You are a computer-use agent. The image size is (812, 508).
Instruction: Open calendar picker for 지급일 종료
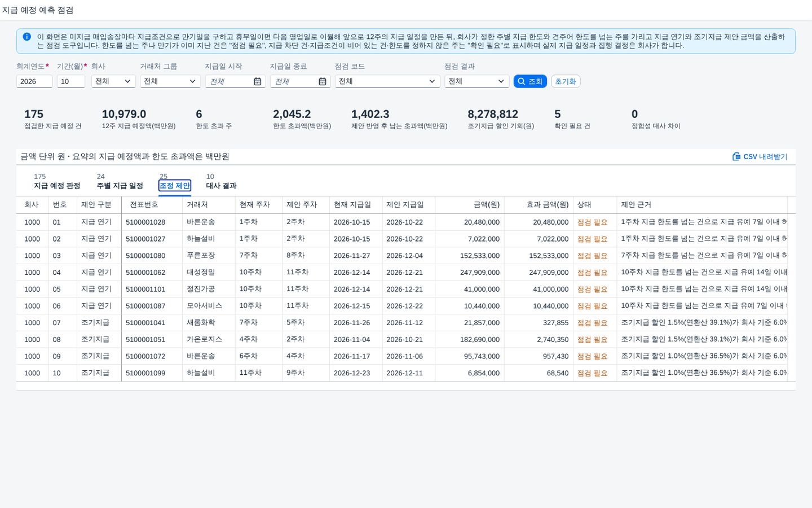322,81
